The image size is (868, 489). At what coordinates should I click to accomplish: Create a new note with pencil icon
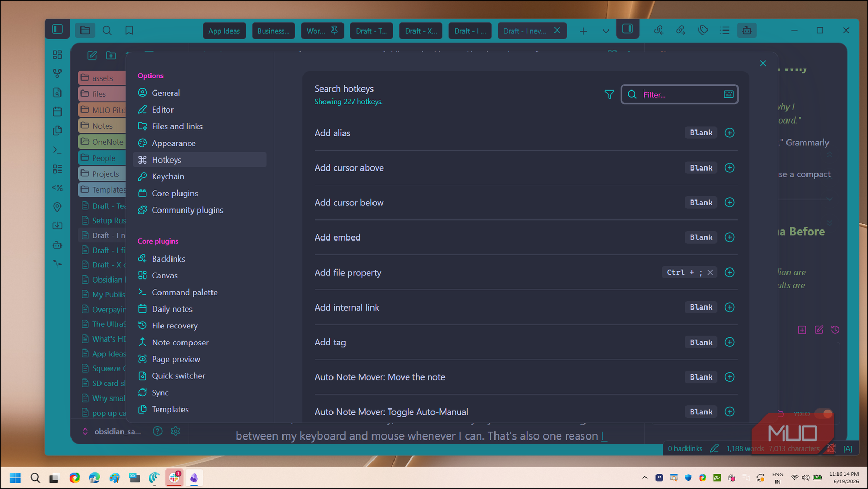click(x=92, y=55)
